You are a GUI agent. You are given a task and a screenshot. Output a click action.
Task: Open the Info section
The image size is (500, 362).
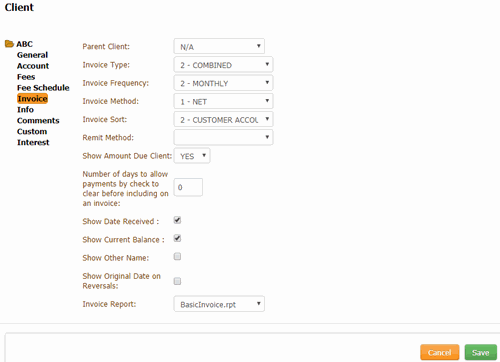[x=25, y=110]
